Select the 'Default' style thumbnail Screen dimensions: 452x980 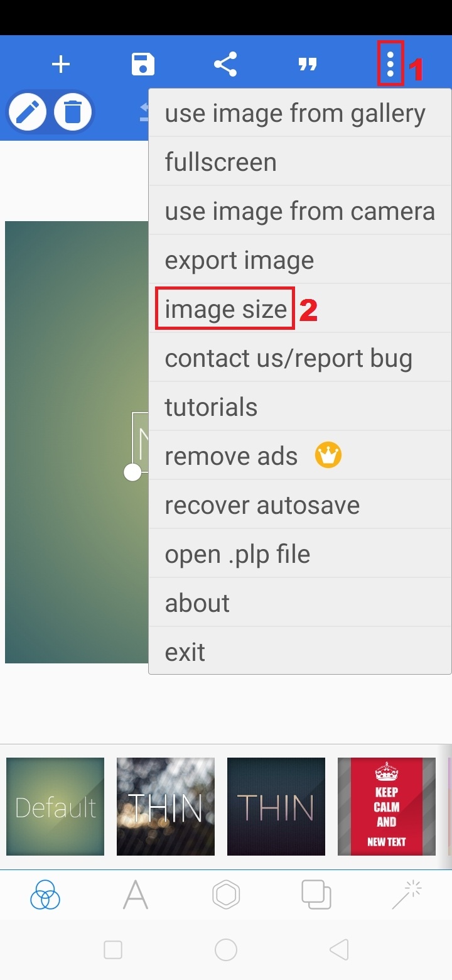(x=55, y=807)
